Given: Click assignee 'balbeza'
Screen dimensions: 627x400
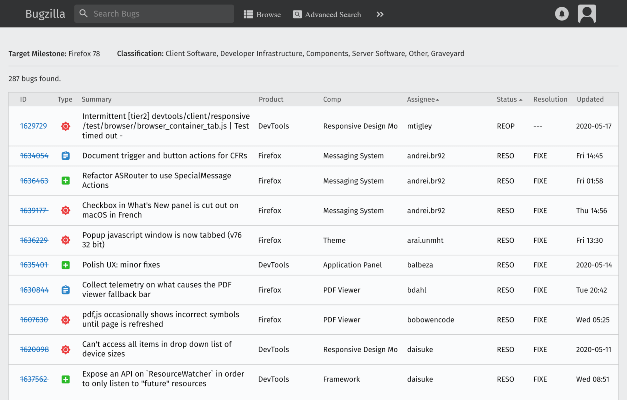Looking at the screenshot, I should (x=420, y=265).
